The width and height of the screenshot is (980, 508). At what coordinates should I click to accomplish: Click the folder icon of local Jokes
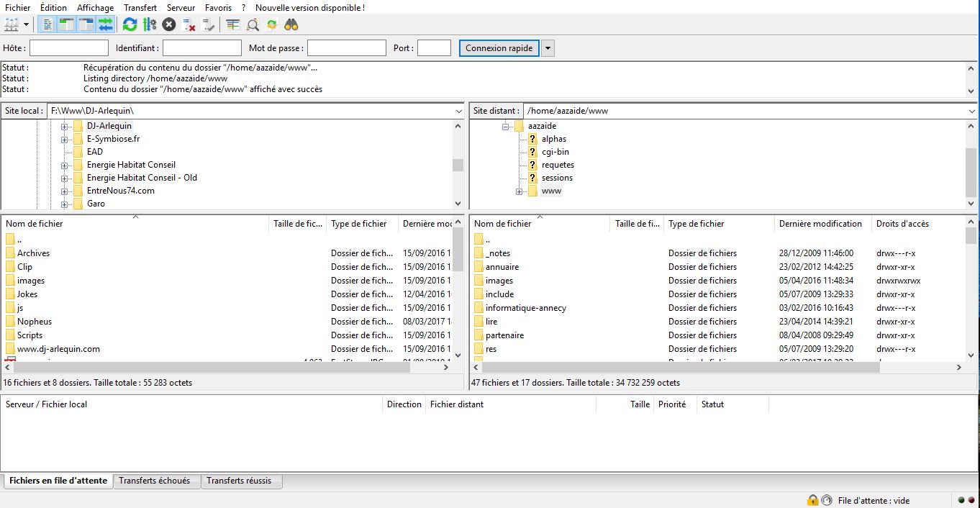click(x=10, y=294)
